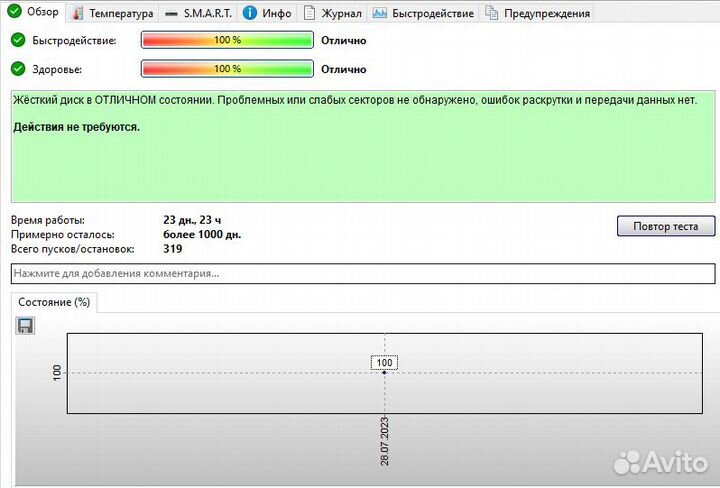Click the document icon on Журнал tab
Screen dimensions: 720x488
(309, 13)
